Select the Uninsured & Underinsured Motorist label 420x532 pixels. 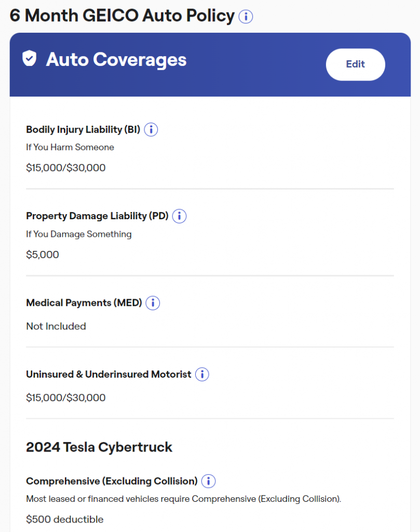[109, 375]
